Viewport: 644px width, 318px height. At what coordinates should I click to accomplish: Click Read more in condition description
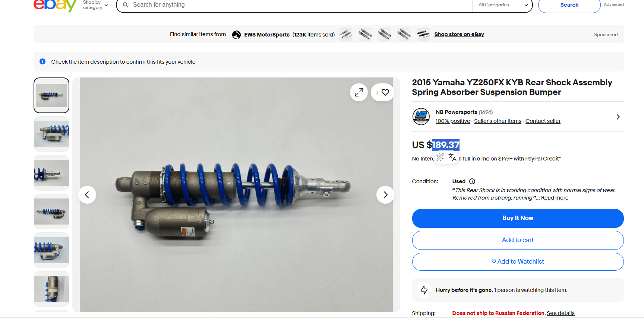coord(555,198)
